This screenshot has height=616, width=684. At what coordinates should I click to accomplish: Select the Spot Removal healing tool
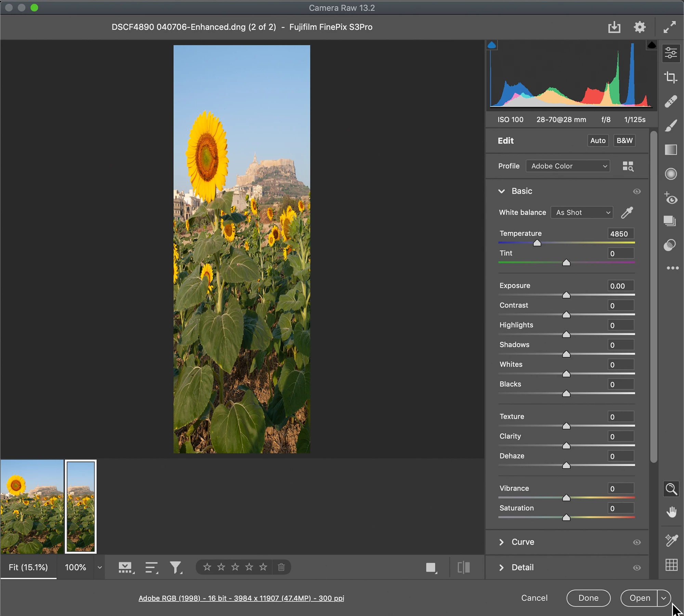pyautogui.click(x=671, y=102)
